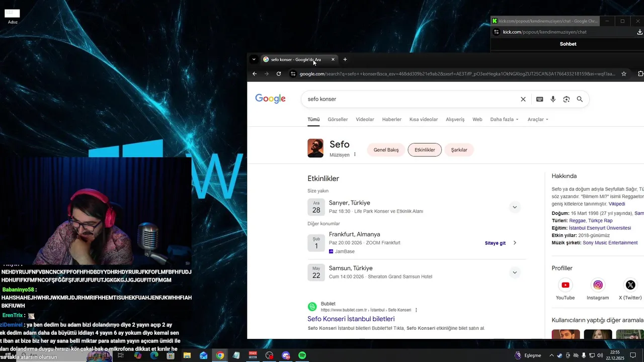The width and height of the screenshot is (644, 362).
Task: Open Sefo's X (Twitter) profile
Action: (630, 285)
